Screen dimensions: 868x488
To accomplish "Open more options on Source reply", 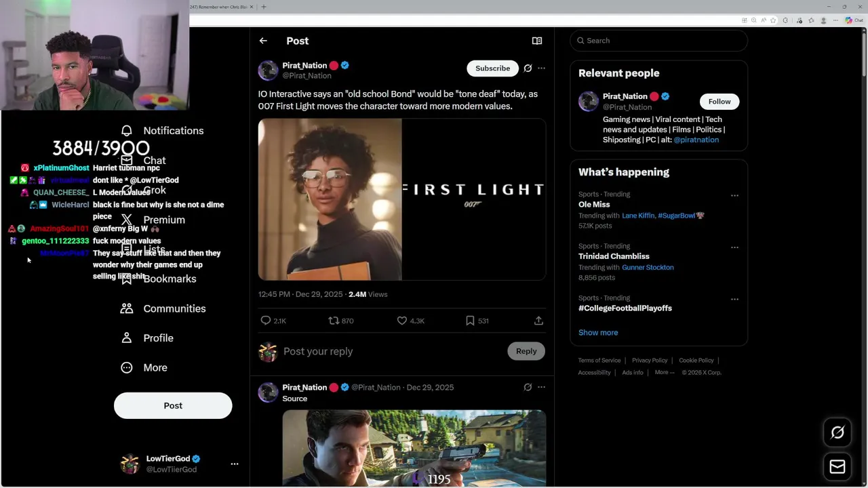I will click(541, 387).
